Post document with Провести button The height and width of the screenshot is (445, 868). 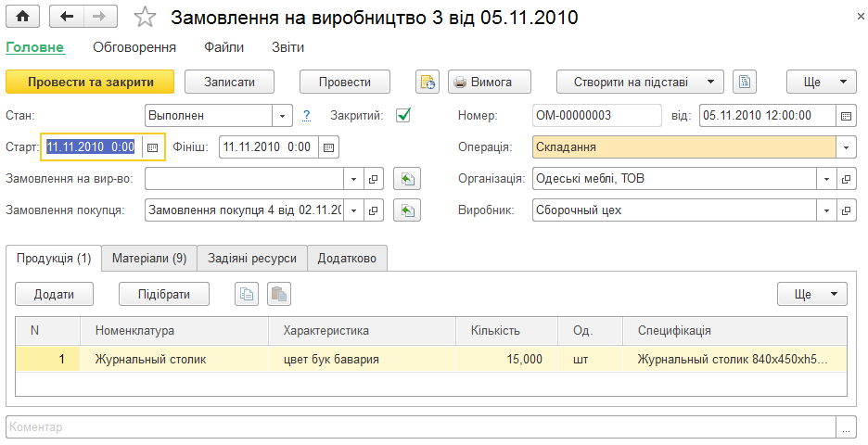click(x=345, y=82)
